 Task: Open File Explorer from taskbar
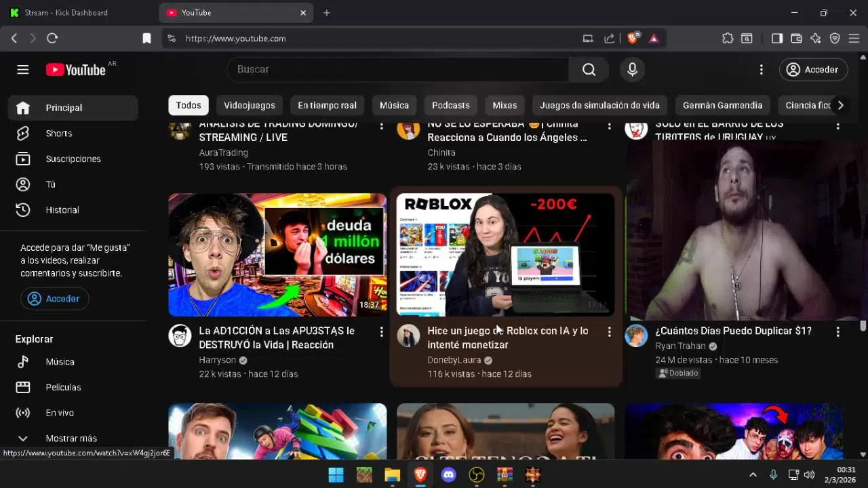point(392,475)
